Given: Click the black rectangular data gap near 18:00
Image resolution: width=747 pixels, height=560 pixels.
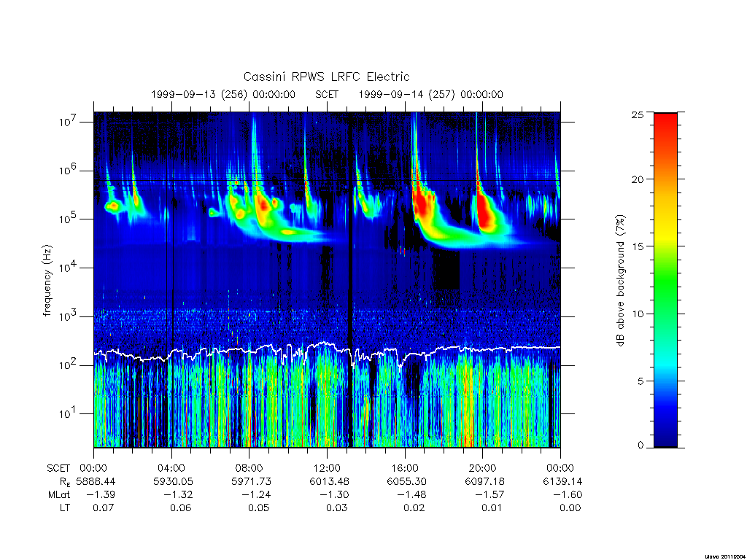Looking at the screenshot, I should [x=446, y=270].
